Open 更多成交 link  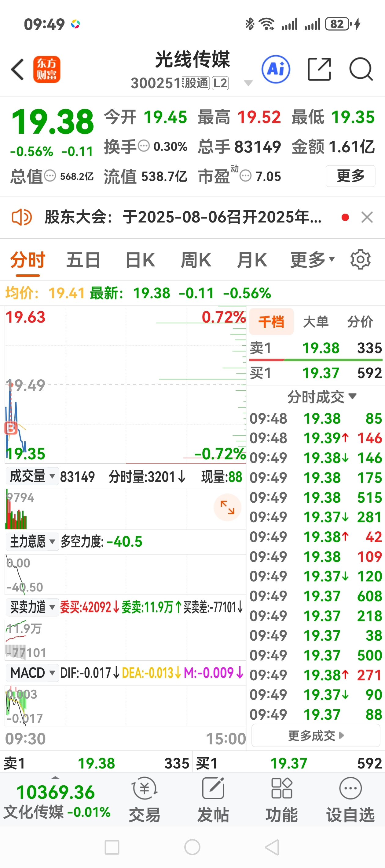point(316,736)
